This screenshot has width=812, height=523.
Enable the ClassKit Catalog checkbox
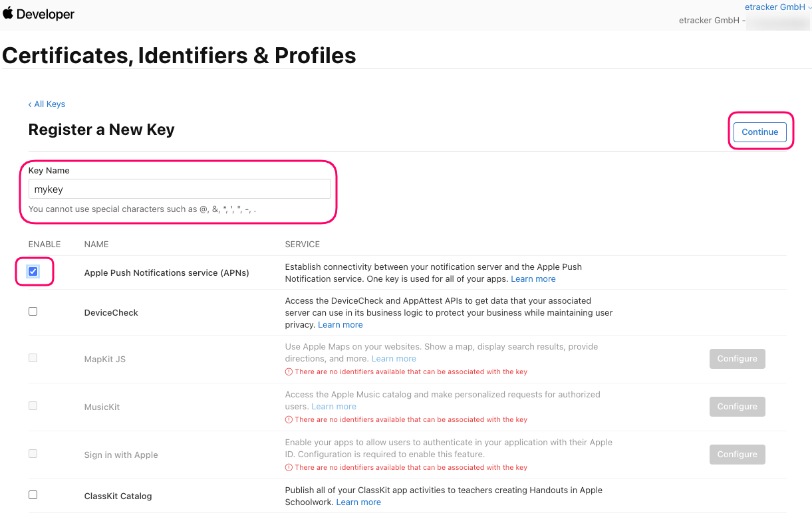pos(33,494)
